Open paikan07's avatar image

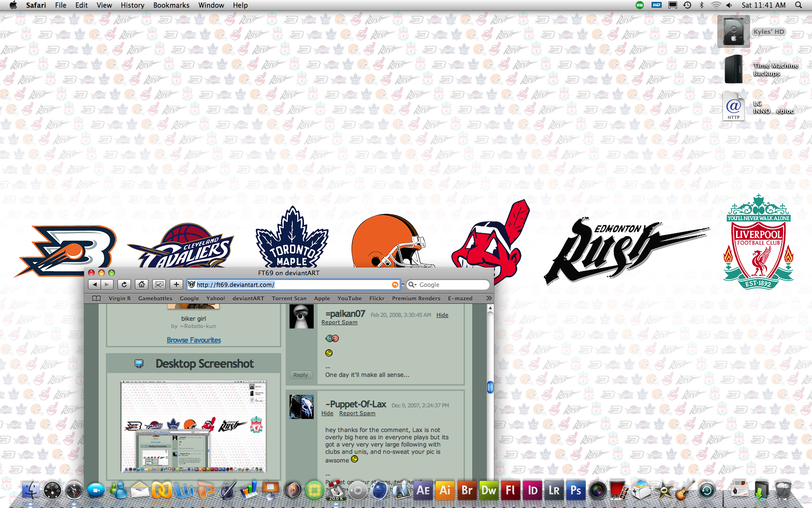302,316
